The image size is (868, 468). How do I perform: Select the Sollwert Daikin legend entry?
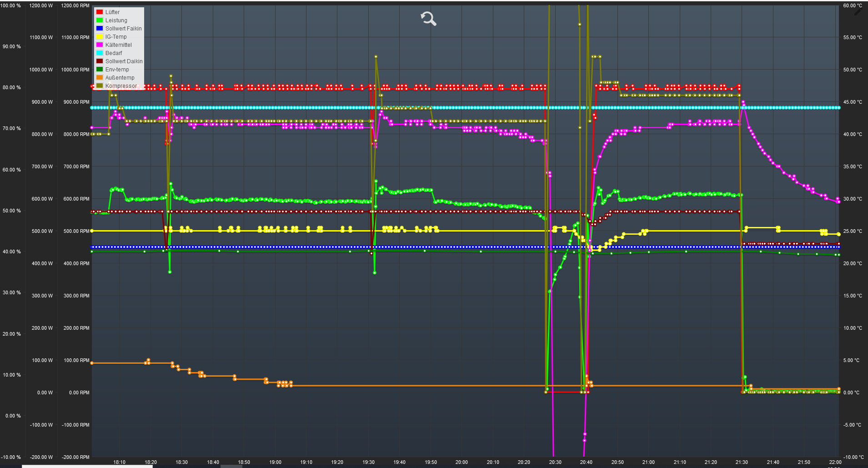124,61
